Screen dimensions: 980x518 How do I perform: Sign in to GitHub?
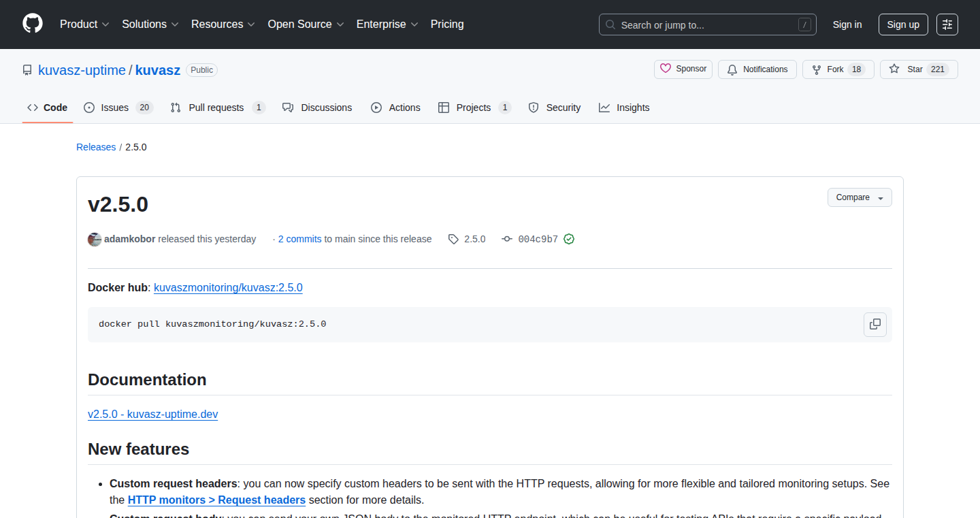(847, 25)
